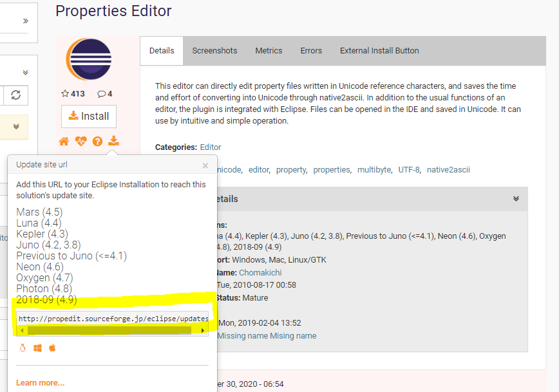The width and height of the screenshot is (559, 392).
Task: Click the multibyte tag link
Action: (375, 170)
